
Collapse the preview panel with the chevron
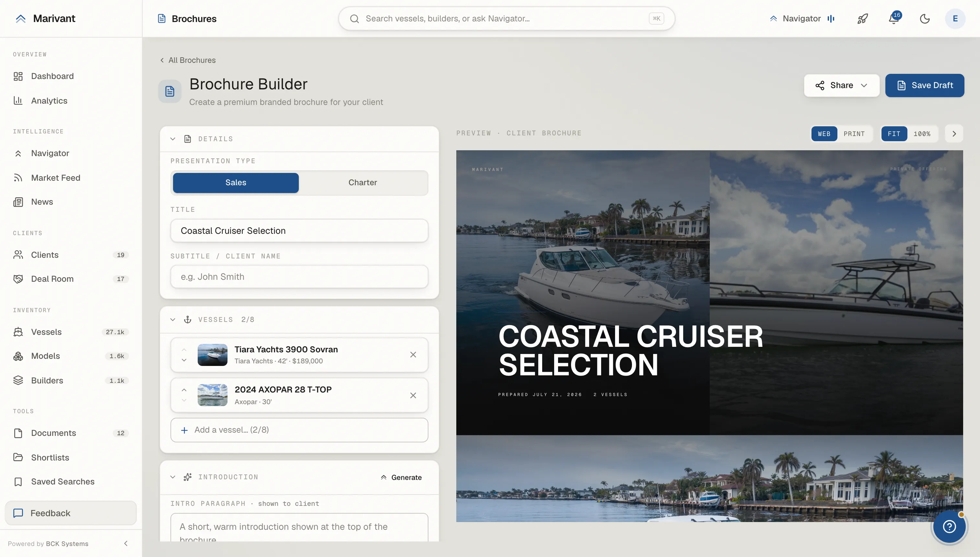(954, 134)
